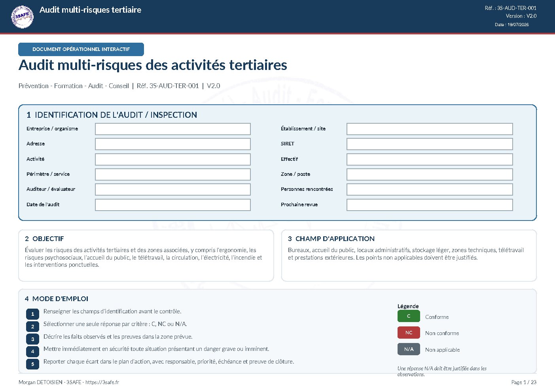Click the Non conforme legend label

tap(442, 333)
